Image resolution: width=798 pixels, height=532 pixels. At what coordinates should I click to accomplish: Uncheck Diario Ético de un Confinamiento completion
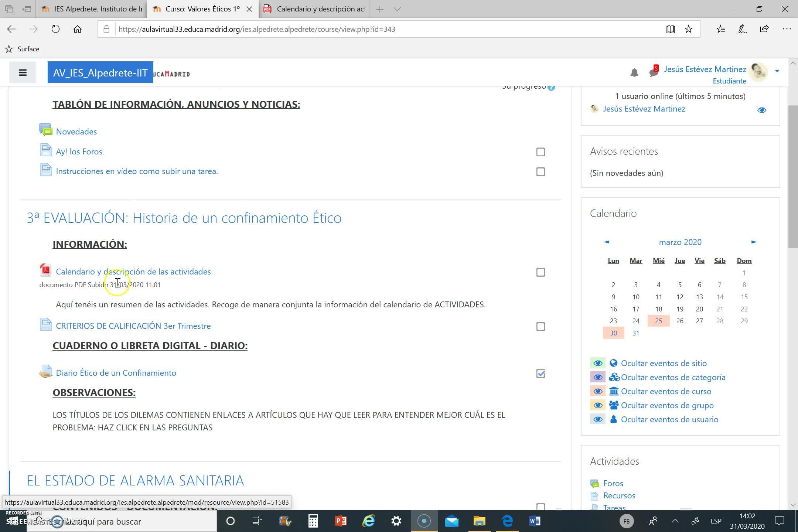[x=540, y=374]
